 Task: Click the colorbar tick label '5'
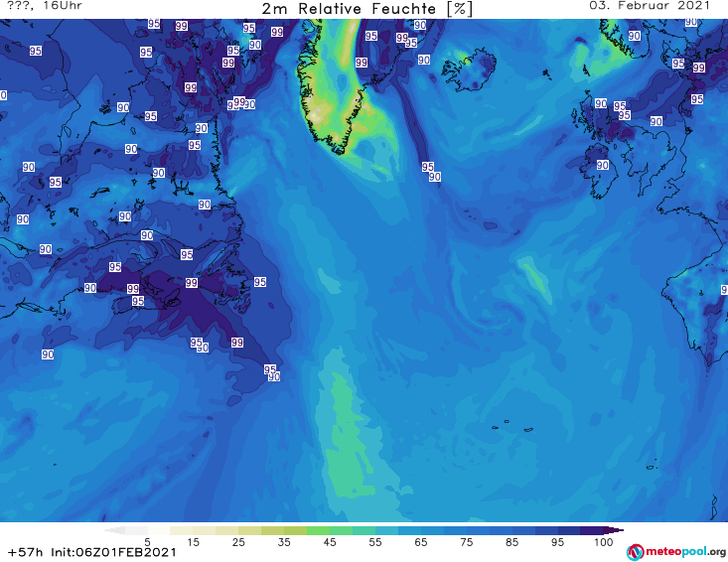point(147,542)
